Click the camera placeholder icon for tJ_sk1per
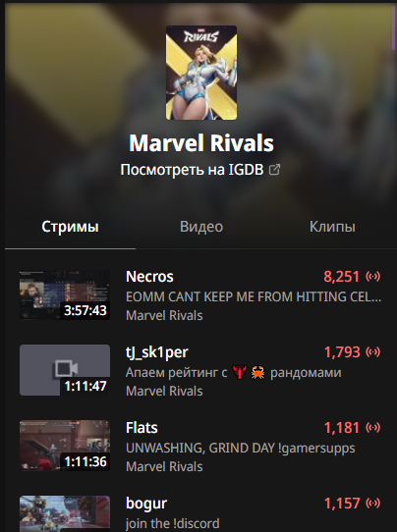This screenshot has width=397, height=532. point(65,368)
